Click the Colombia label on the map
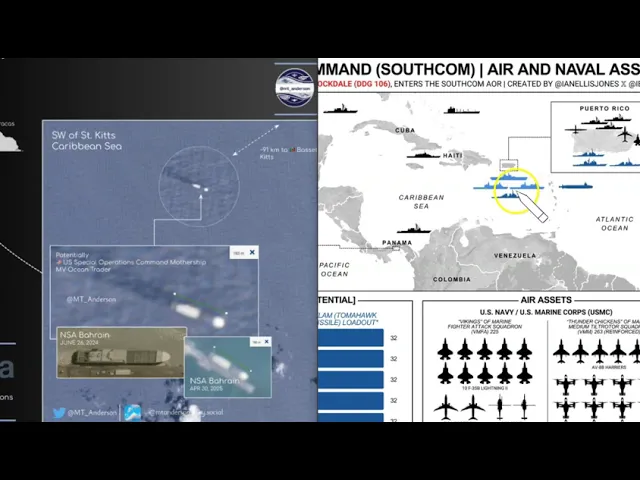Screen dimensions: 640x480 tap(452, 279)
